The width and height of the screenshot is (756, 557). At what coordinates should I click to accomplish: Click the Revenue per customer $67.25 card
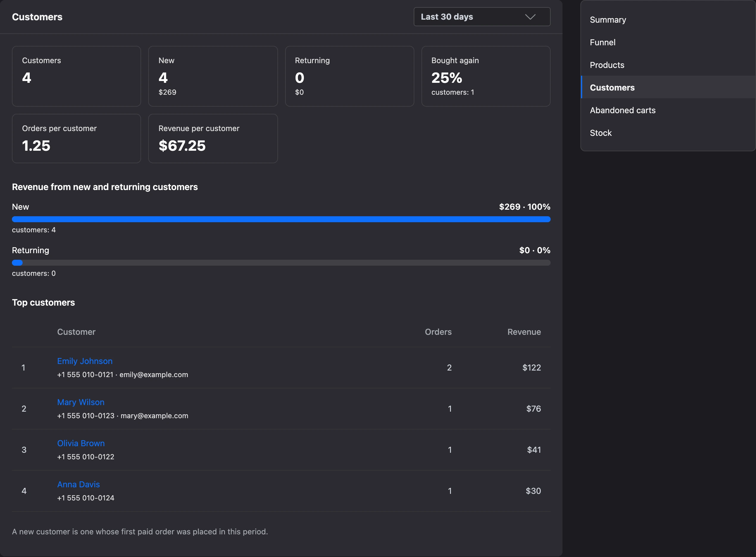(213, 139)
